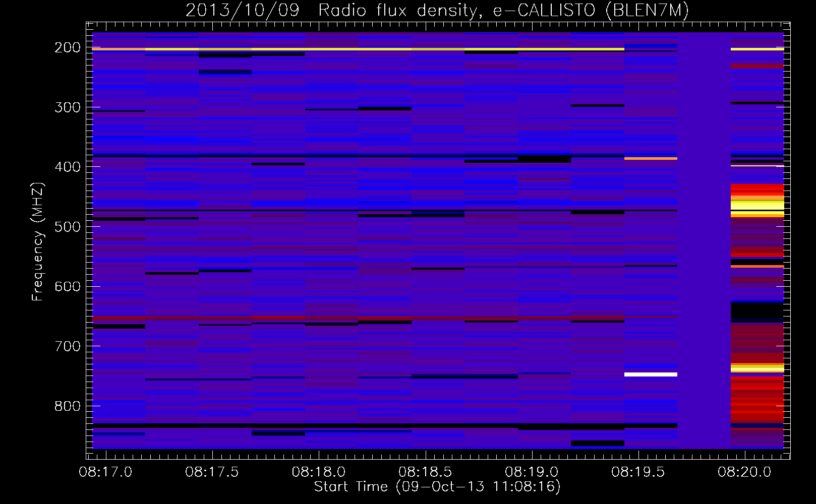
Task: Click the '08:20.0' time tick label
Action: click(744, 472)
